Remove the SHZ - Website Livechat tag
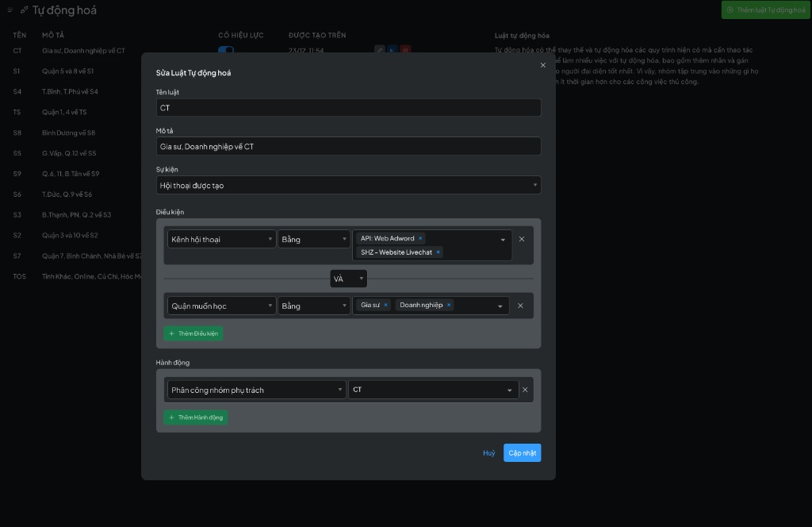The image size is (812, 527). pyautogui.click(x=438, y=252)
